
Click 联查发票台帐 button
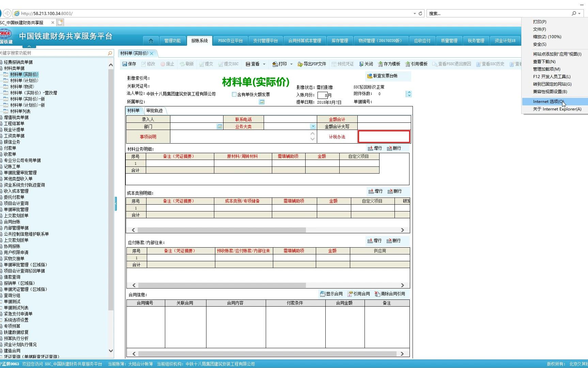pos(382,76)
